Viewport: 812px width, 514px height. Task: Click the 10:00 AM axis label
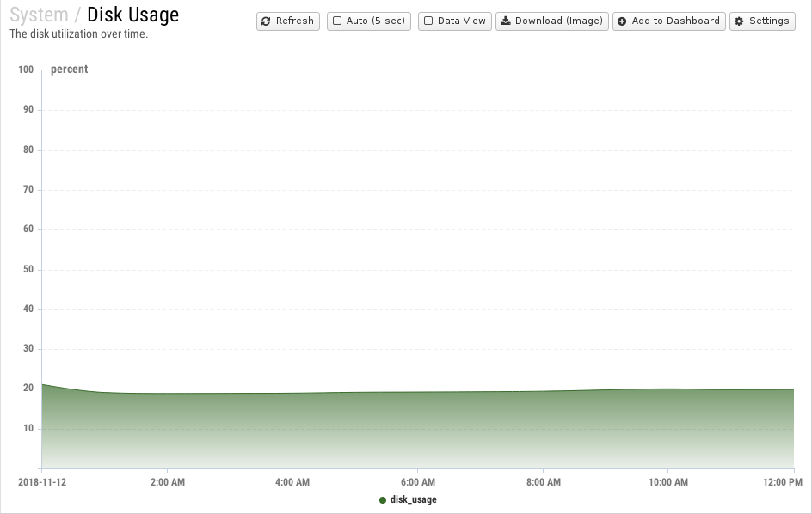[668, 482]
